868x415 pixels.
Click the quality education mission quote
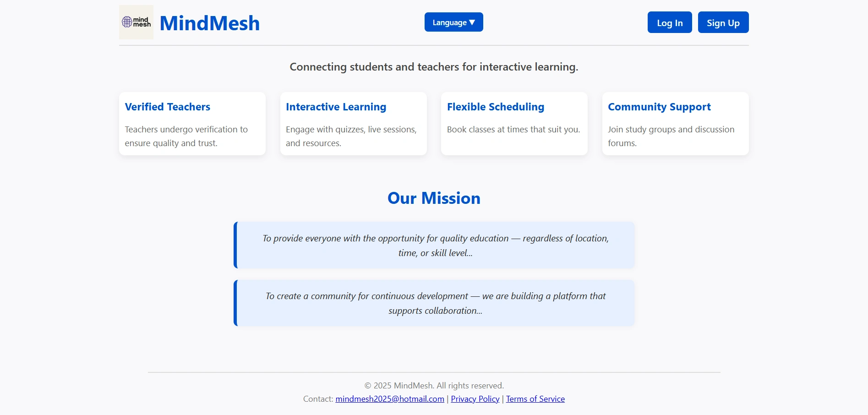(x=434, y=245)
